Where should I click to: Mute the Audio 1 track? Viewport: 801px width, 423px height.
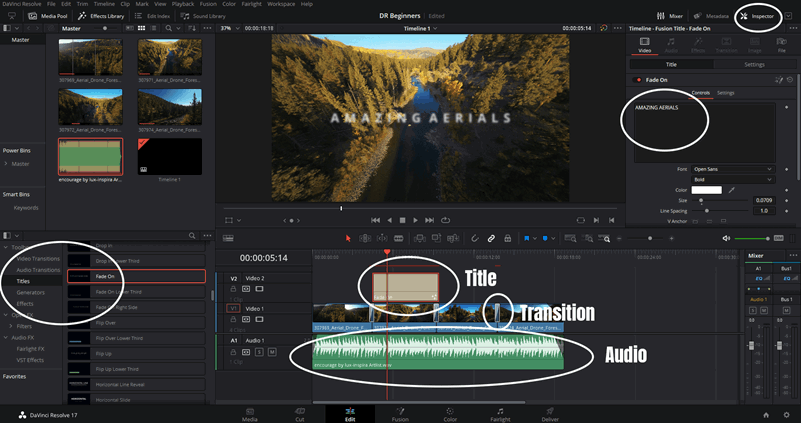270,352
